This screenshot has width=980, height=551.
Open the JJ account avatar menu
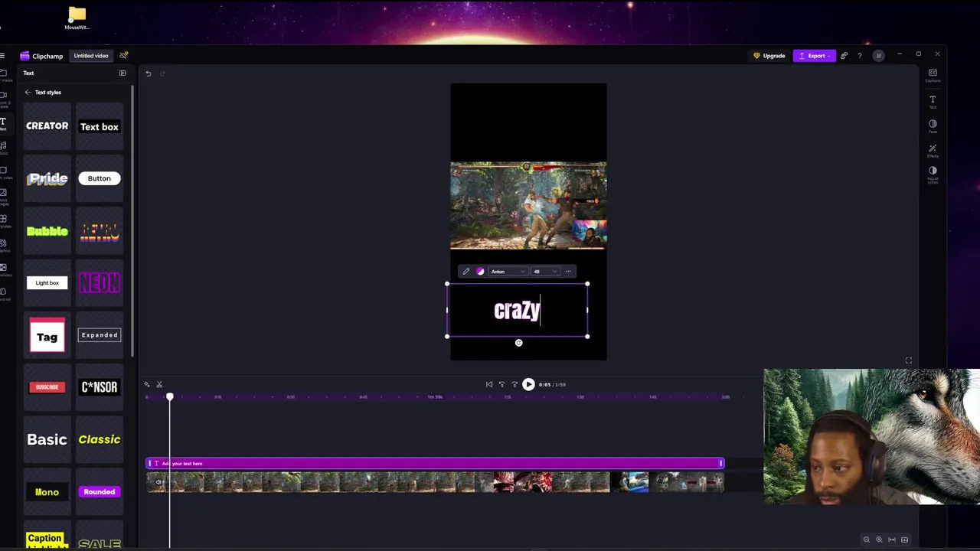pos(878,56)
